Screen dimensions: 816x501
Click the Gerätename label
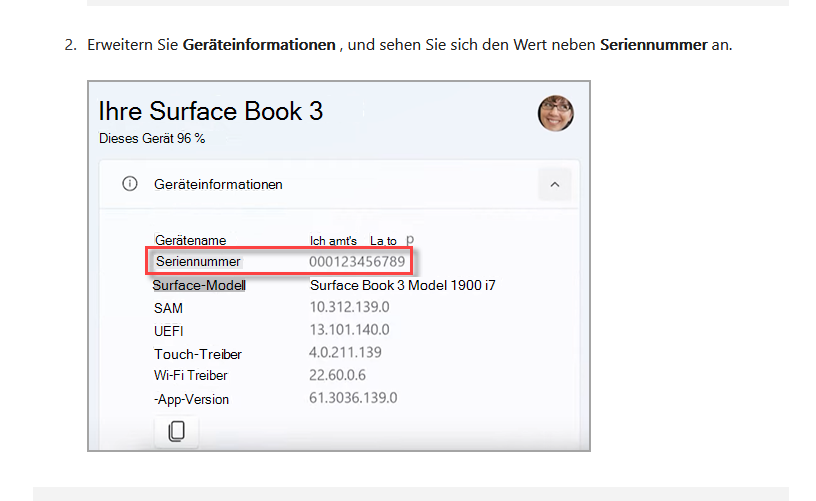pyautogui.click(x=190, y=240)
